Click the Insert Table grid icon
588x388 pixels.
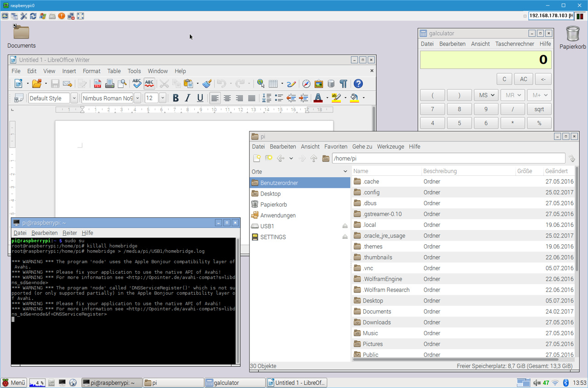tap(273, 84)
